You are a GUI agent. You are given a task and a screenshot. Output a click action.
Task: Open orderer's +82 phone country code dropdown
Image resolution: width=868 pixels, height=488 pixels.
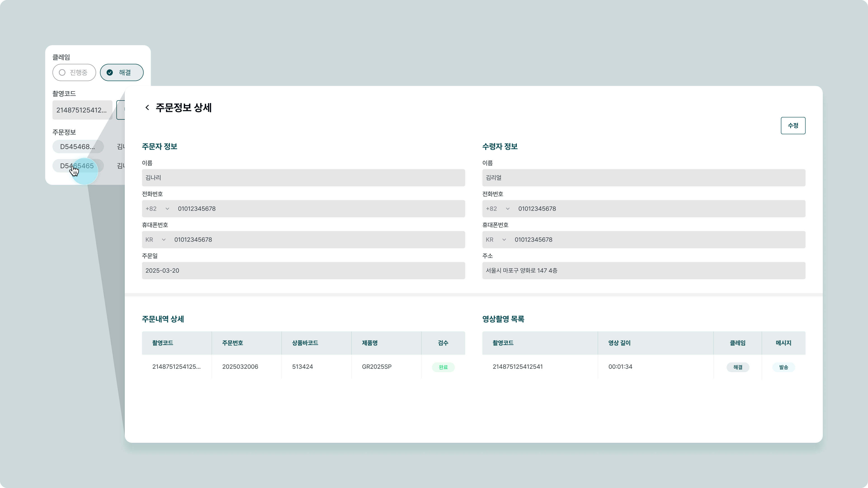click(157, 209)
